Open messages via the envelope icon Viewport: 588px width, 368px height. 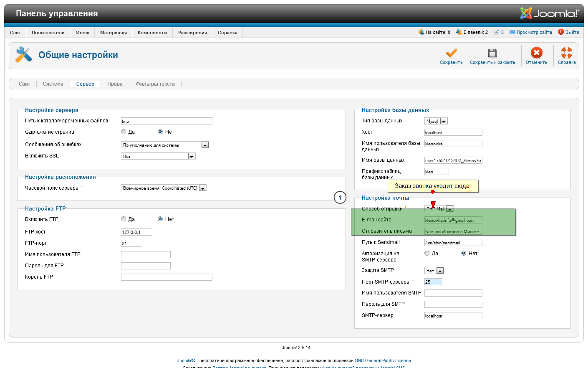pos(497,32)
